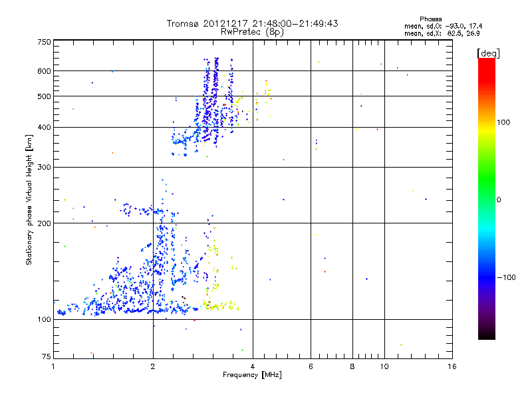Click x-axis tick label '10'
This screenshot has width=532, height=399.
pos(384,366)
